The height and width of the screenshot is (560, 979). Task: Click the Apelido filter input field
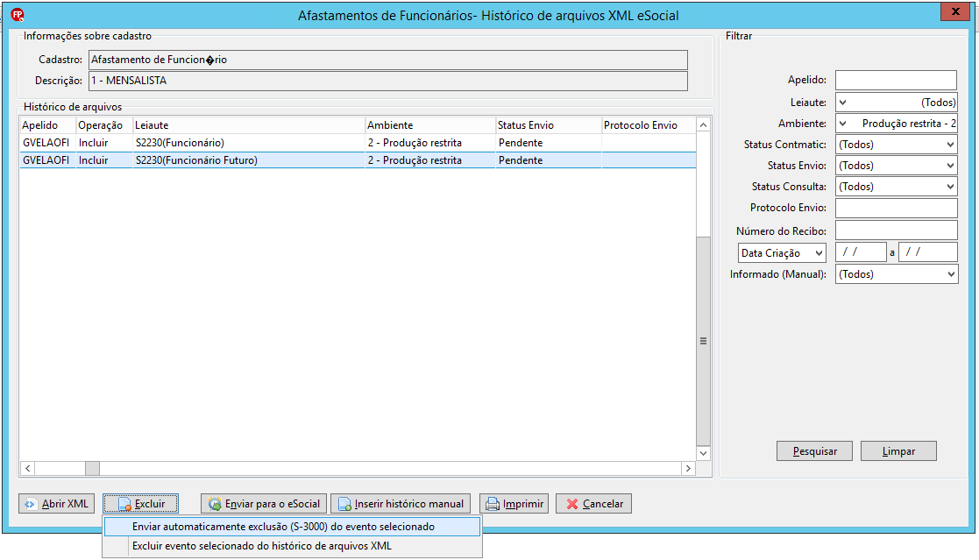pyautogui.click(x=896, y=80)
